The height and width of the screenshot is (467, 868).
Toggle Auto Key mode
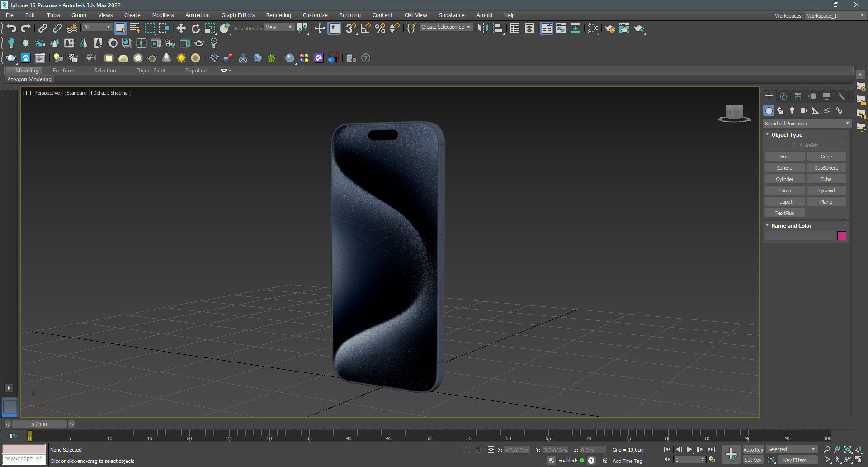tap(753, 449)
